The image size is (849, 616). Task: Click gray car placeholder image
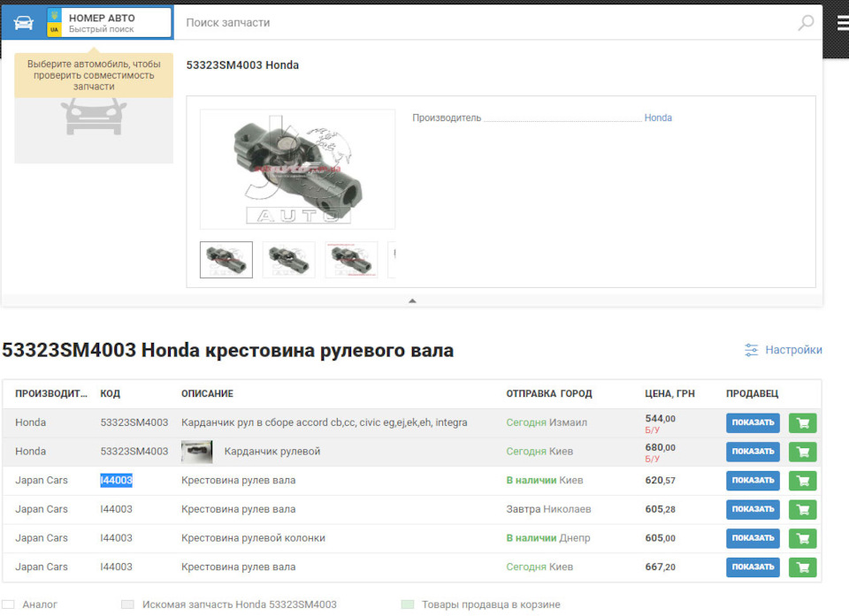coord(94,129)
